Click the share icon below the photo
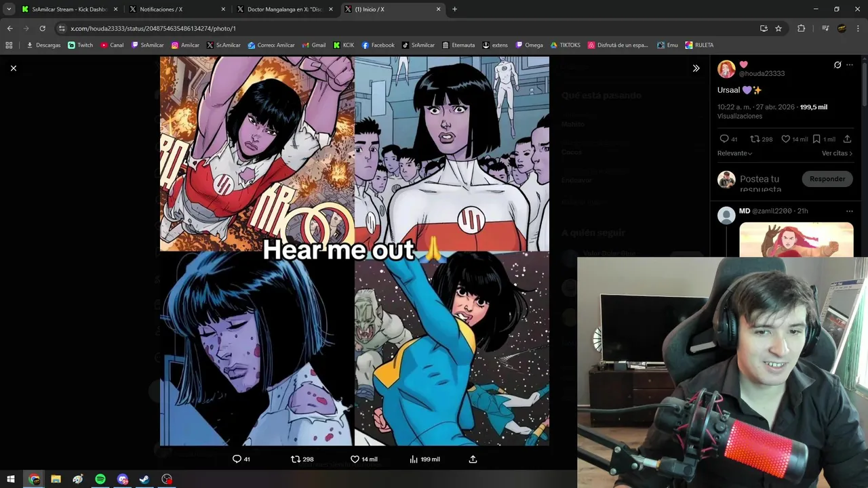Screen dimensions: 868x488 473,459
